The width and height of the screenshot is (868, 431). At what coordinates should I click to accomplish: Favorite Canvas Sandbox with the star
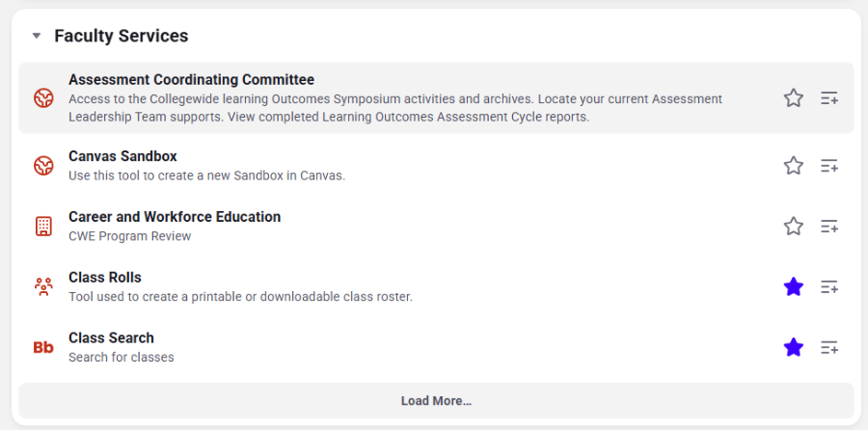794,165
